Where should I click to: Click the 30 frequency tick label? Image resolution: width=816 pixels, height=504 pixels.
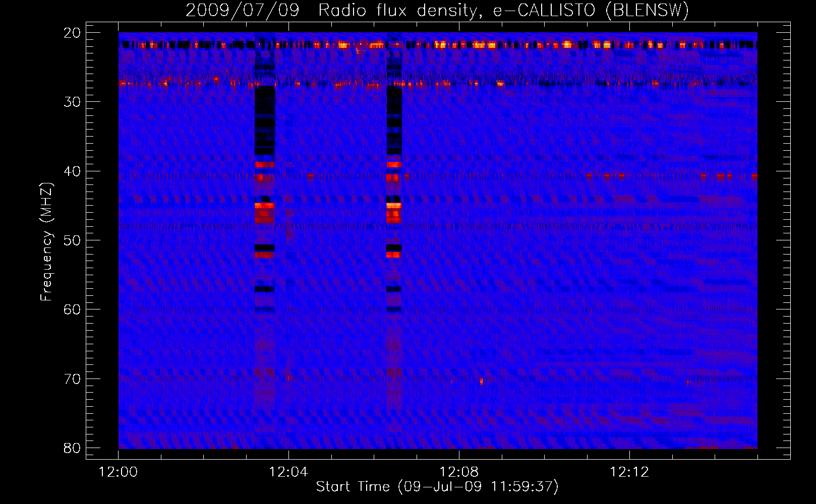pos(72,102)
